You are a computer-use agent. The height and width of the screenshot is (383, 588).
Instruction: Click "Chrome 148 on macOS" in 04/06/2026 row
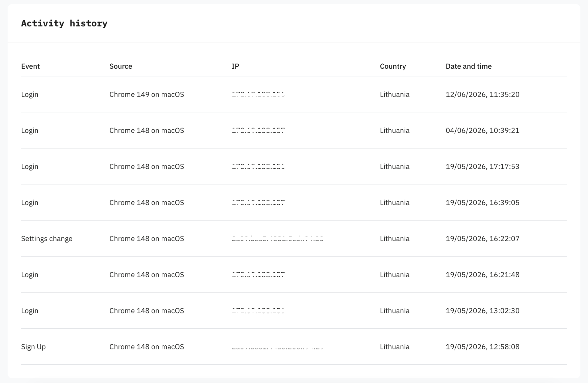(147, 130)
